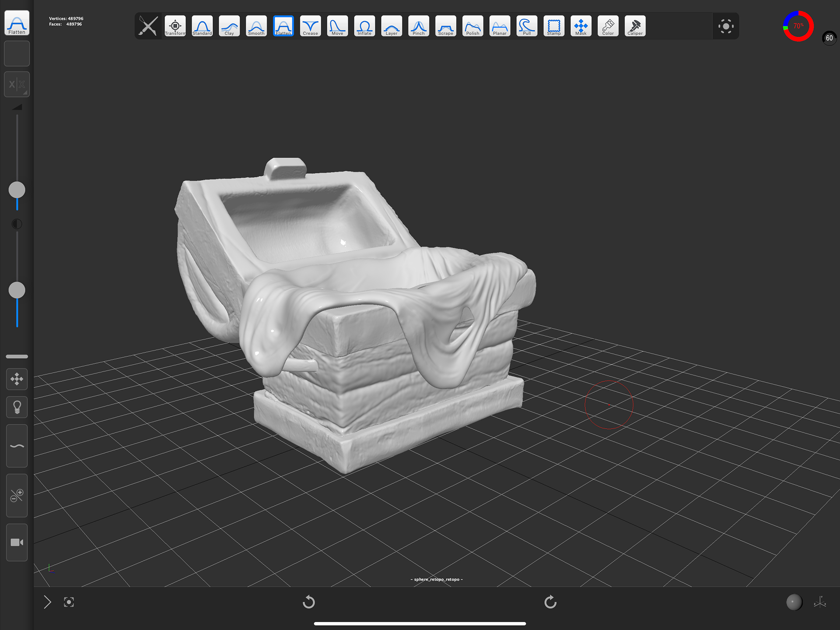The height and width of the screenshot is (630, 840).
Task: Toggle the video camera recording button
Action: [x=17, y=542]
